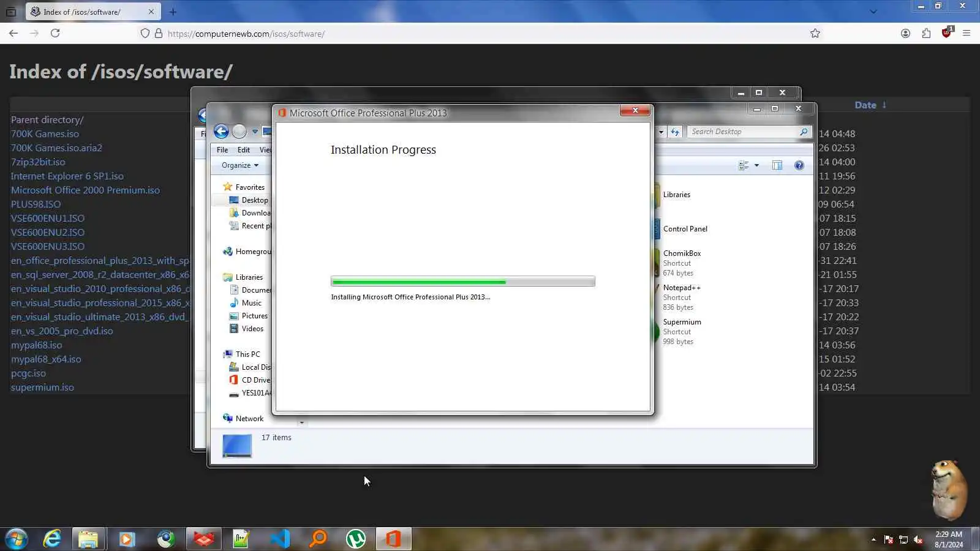Viewport: 980px width, 551px height.
Task: Expand the Organize dropdown in Explorer
Action: tap(240, 165)
